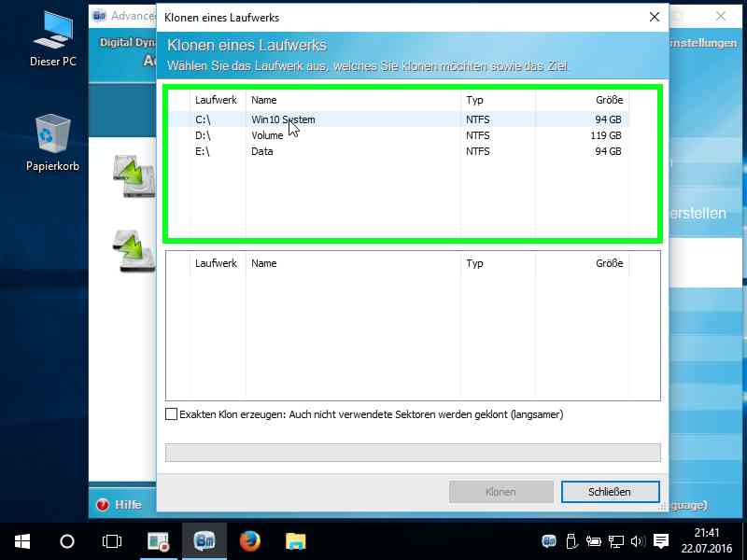Click the red Hilfe help icon
Viewport: 747px width, 560px height.
103,505
